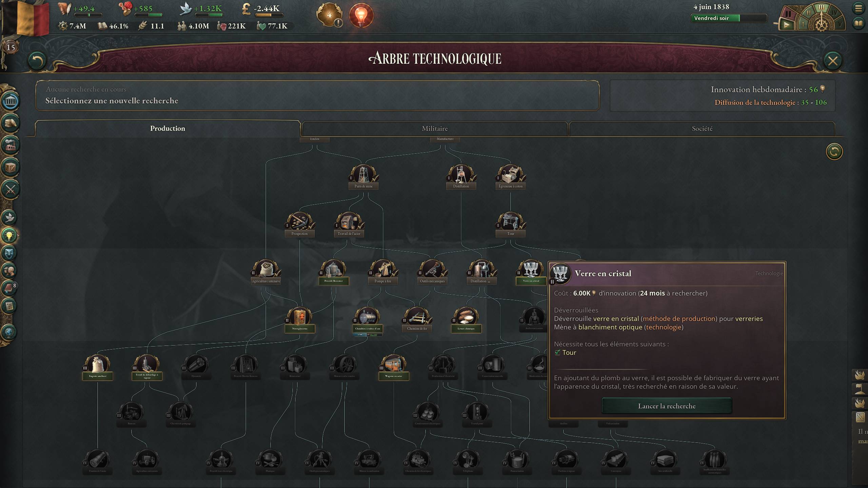The height and width of the screenshot is (488, 868).
Task: Follow the blanchiment optique technology link
Action: [x=610, y=327]
